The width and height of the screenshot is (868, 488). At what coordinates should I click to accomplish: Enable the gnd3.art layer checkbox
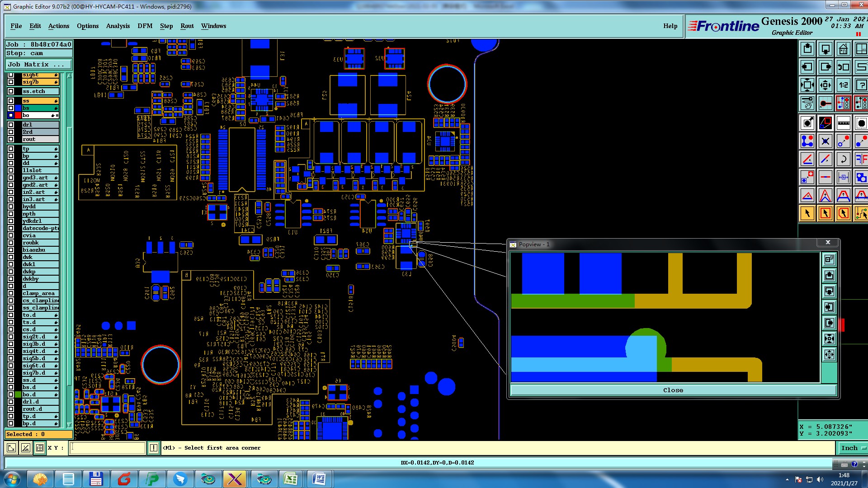click(11, 178)
